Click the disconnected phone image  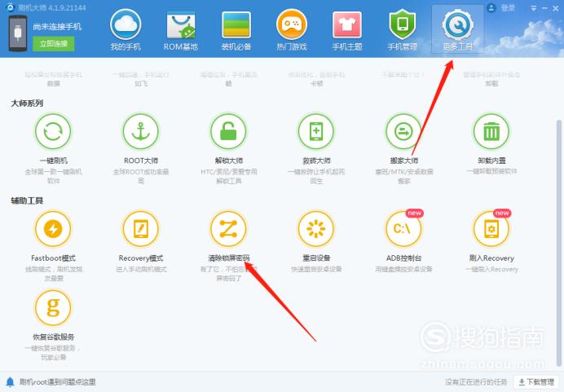(18, 33)
